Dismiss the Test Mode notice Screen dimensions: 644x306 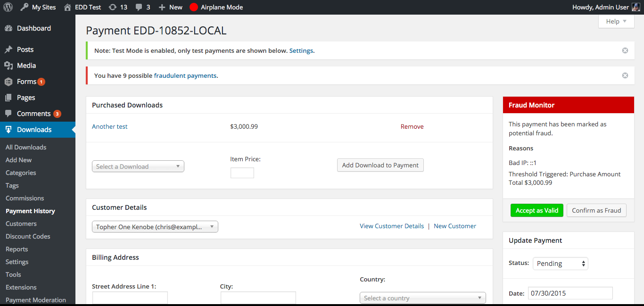coord(625,50)
